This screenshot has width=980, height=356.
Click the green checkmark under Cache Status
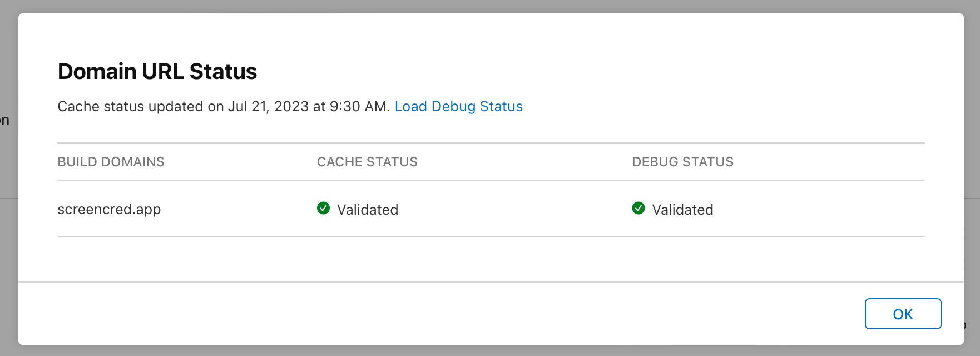coord(323,209)
